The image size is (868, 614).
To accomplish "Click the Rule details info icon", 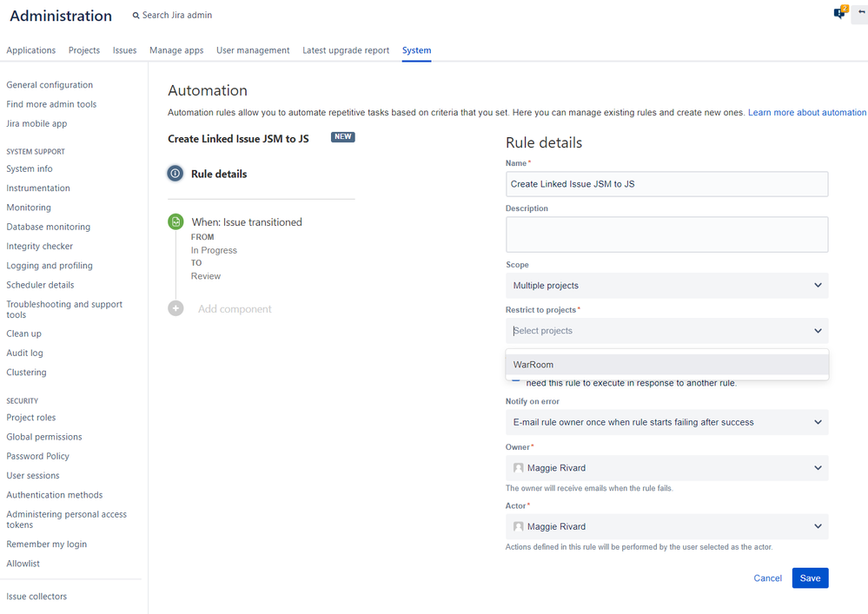I will click(176, 174).
